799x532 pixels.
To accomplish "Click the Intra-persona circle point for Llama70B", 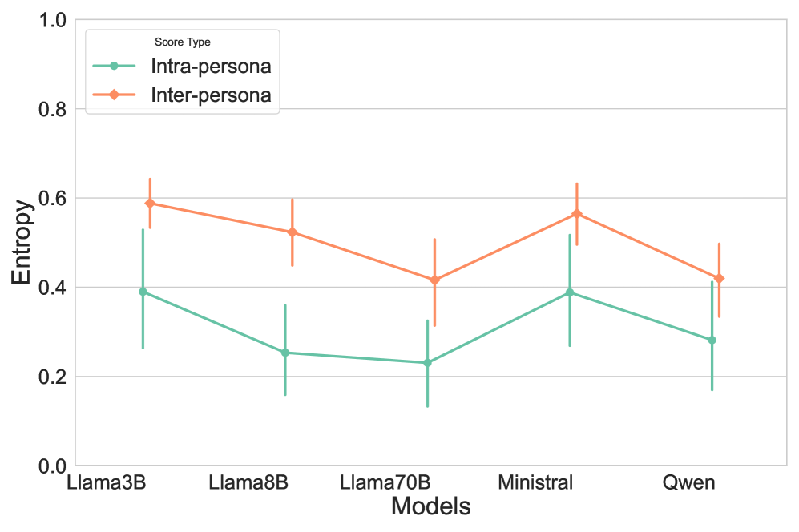I will click(427, 363).
